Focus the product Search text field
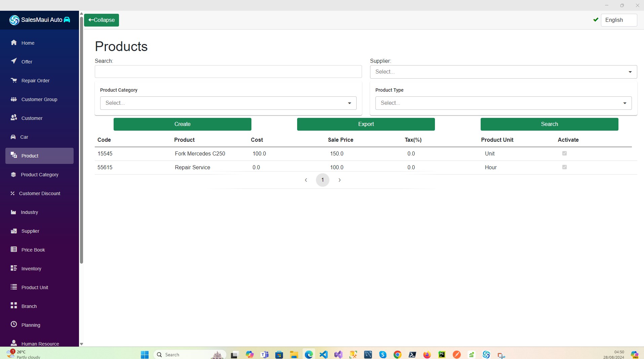 tap(228, 72)
